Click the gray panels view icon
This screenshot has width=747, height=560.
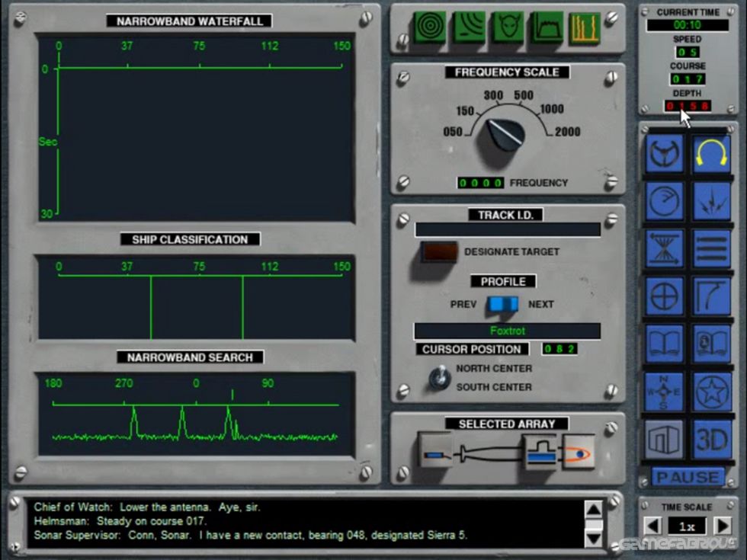(x=664, y=440)
